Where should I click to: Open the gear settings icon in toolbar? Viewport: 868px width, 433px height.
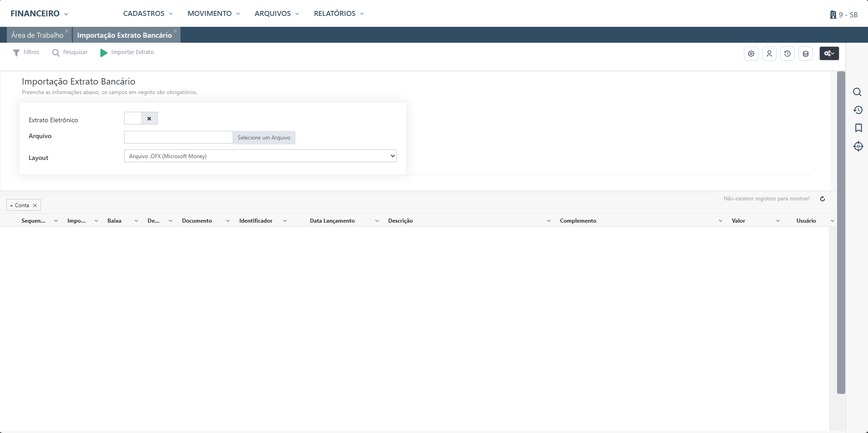point(751,54)
